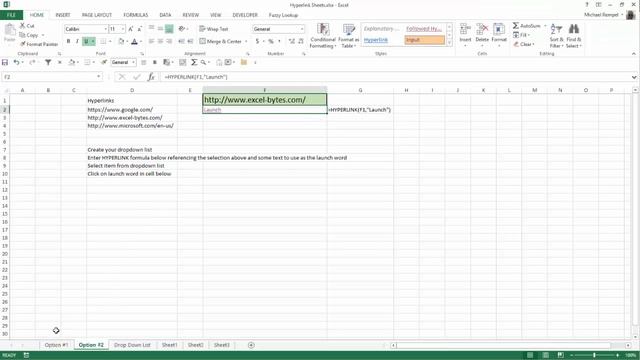
Task: Toggle underline formatting
Action: click(86, 41)
